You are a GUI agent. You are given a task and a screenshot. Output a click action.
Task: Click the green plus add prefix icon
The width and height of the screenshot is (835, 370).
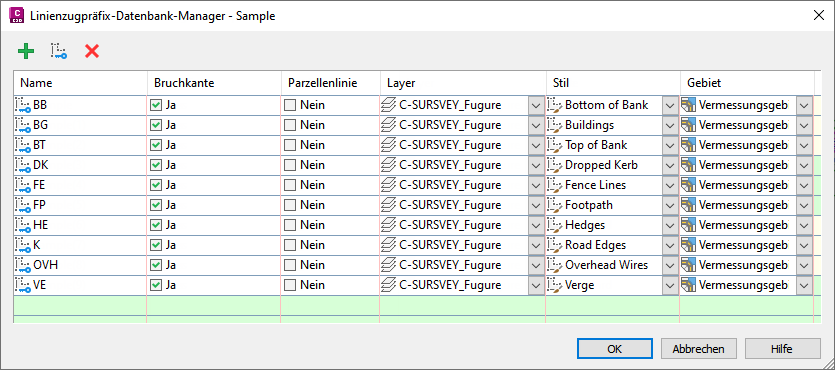point(26,52)
